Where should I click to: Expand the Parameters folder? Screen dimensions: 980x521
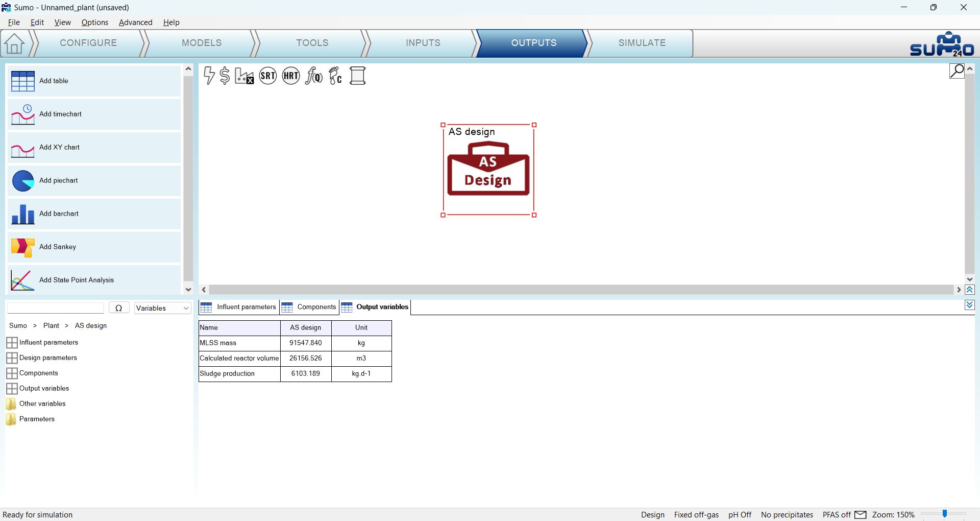31,419
